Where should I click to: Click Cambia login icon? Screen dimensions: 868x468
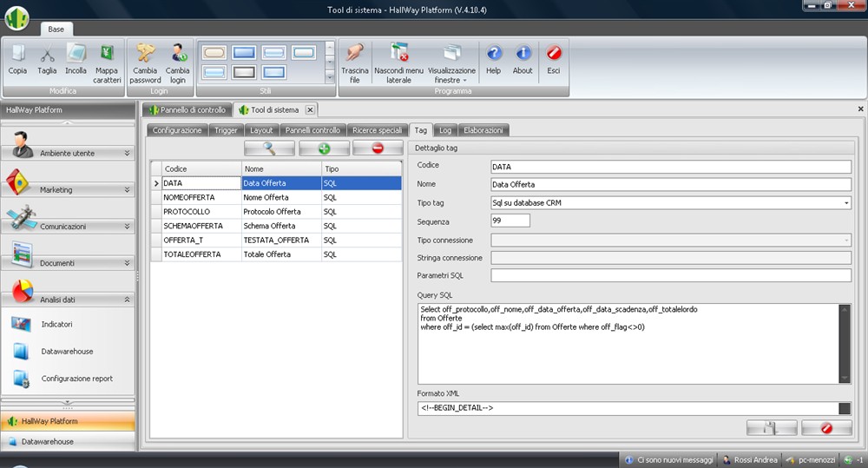pyautogui.click(x=178, y=63)
